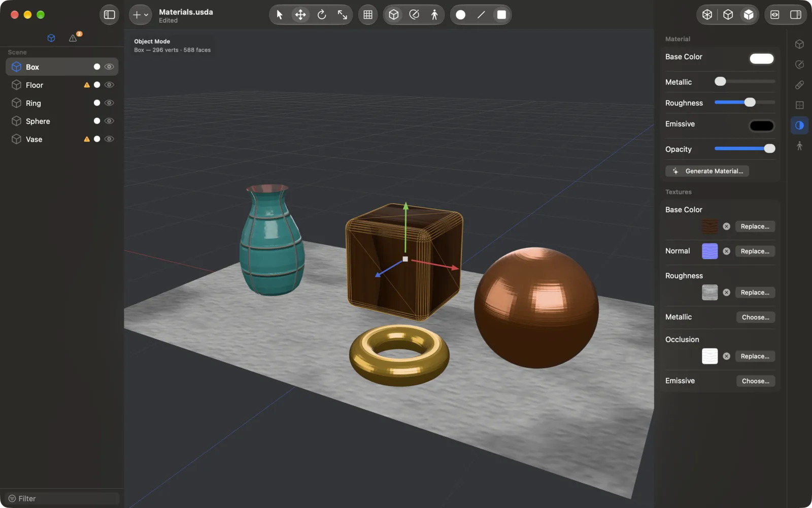The image size is (812, 508).
Task: Click the Roughness slider handle
Action: (x=750, y=102)
